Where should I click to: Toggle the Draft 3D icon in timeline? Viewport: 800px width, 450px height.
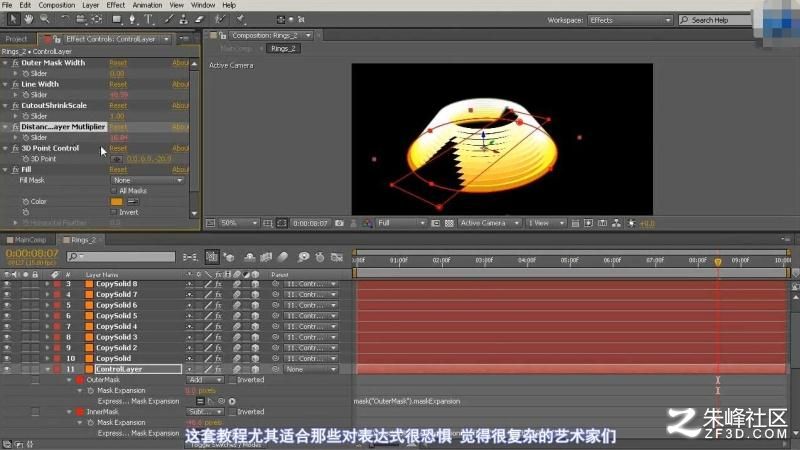(229, 257)
